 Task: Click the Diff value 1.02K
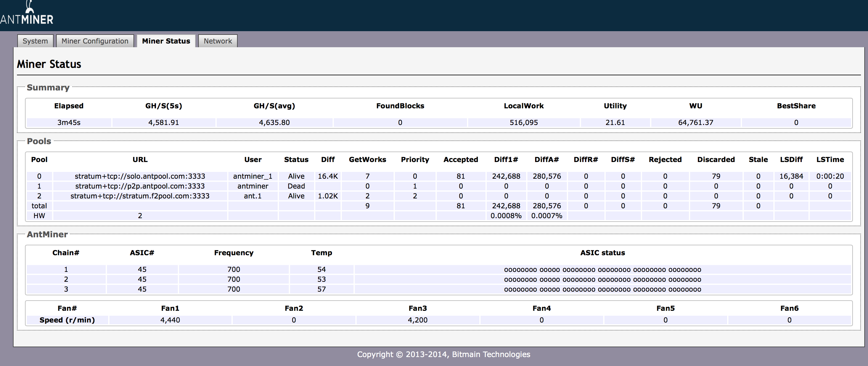(x=328, y=196)
